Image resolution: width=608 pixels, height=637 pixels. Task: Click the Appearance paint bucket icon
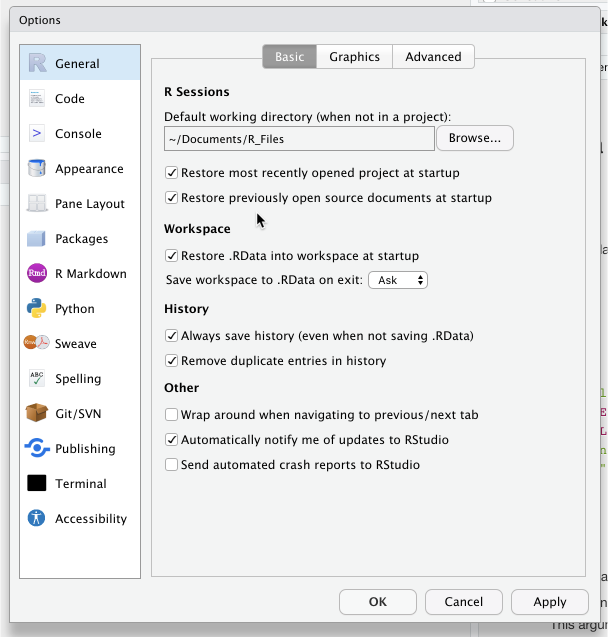(x=37, y=168)
